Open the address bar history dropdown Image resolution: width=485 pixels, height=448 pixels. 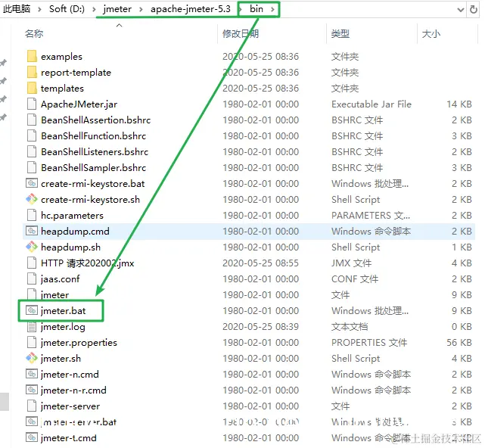(x=461, y=10)
